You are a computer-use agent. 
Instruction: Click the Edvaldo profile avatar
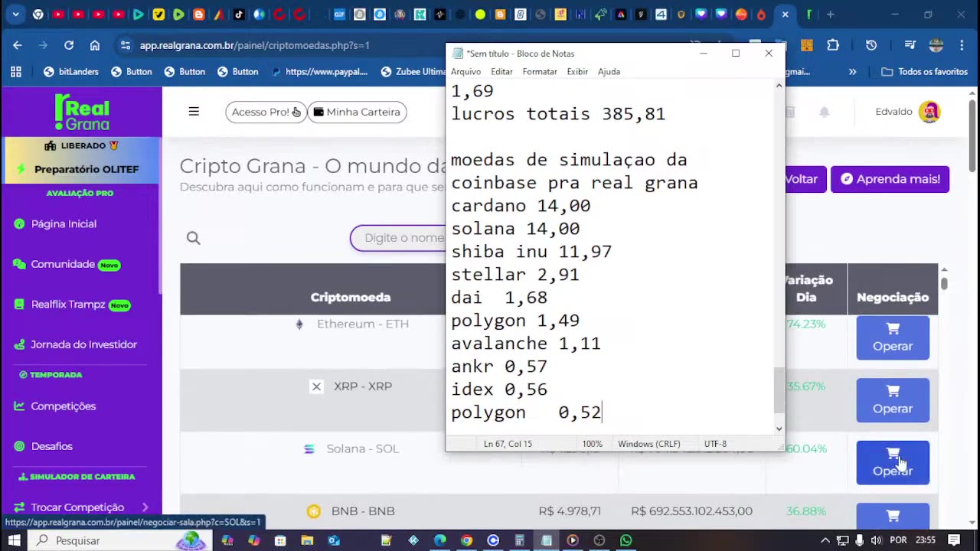[x=929, y=112]
